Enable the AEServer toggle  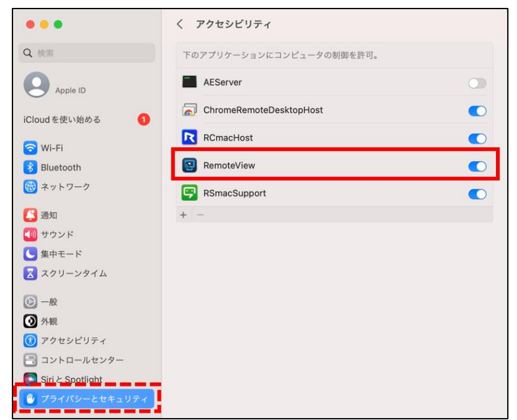coord(477,83)
